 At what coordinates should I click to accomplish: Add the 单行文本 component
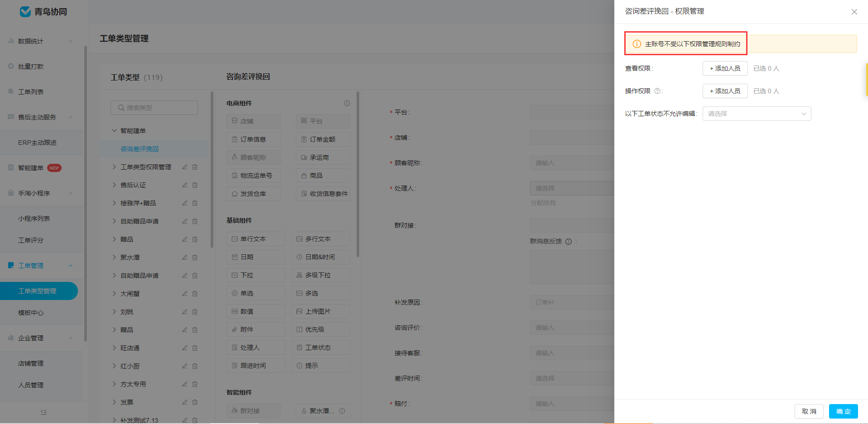(256, 239)
